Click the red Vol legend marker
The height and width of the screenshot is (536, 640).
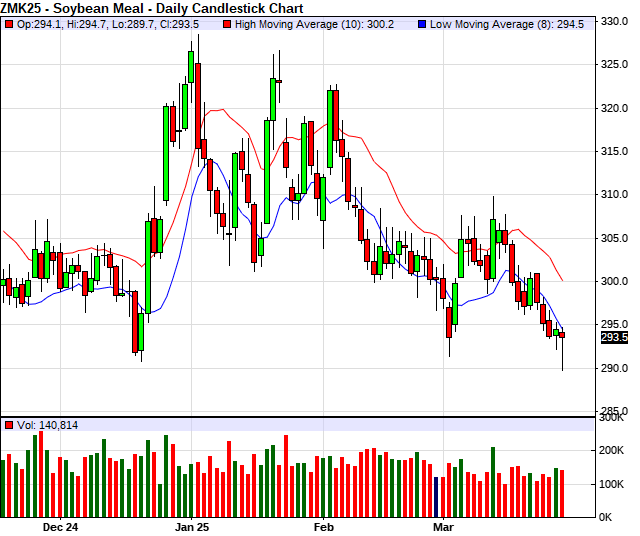pyautogui.click(x=9, y=425)
